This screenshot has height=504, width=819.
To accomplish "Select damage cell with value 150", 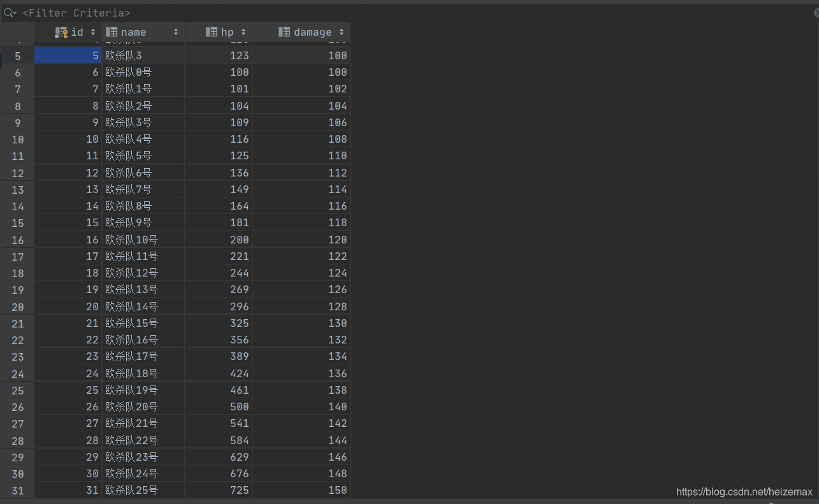I will 301,490.
